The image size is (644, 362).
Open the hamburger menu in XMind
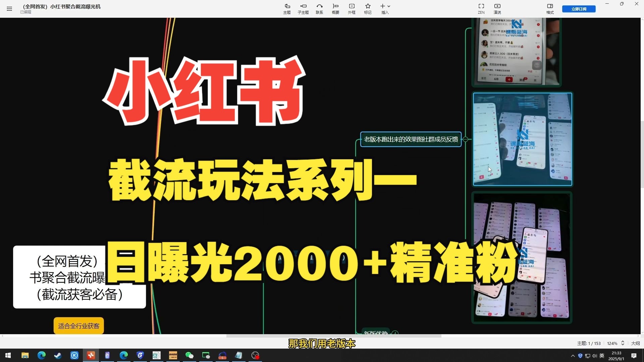[9, 9]
